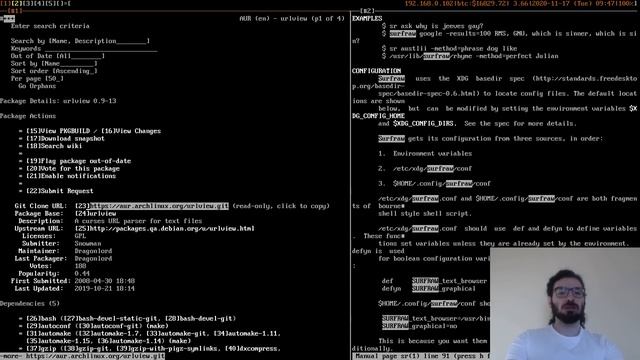The height and width of the screenshot is (360, 640).
Task: Switch to workspace tag [5]
Action: (x=50, y=3)
